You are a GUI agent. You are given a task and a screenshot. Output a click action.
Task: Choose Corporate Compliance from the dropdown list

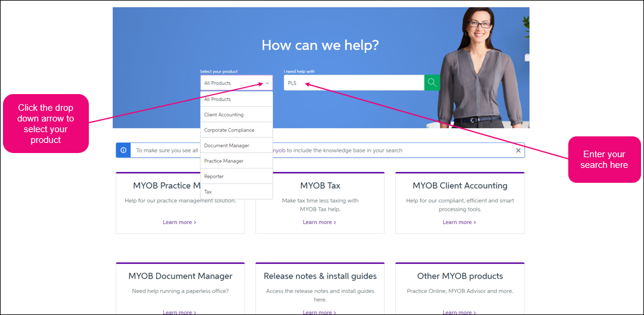click(236, 130)
